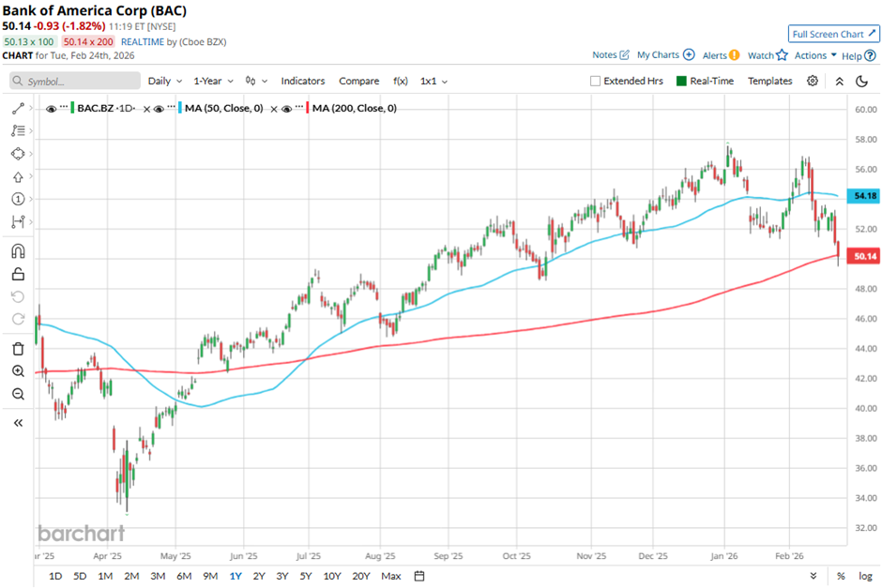Image resolution: width=882 pixels, height=588 pixels.
Task: Switch to dark mode moon icon
Action: [x=861, y=81]
